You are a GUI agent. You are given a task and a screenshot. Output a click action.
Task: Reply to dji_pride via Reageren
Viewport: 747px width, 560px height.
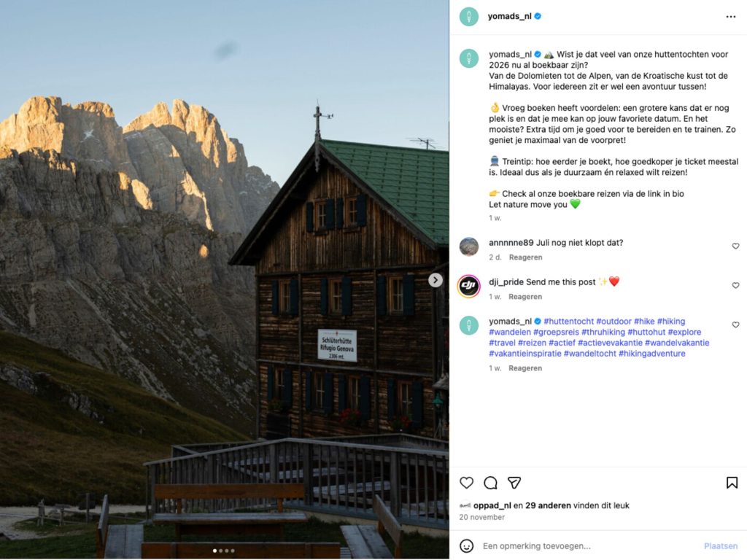525,297
